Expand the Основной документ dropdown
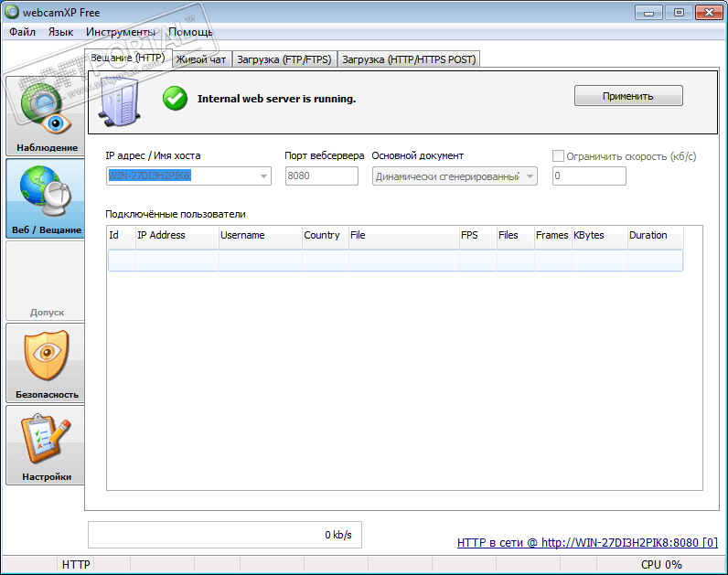This screenshot has width=728, height=575. tap(530, 176)
